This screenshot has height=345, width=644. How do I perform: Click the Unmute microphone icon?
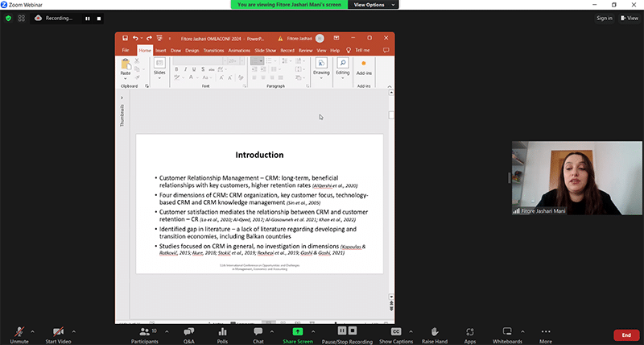click(19, 330)
